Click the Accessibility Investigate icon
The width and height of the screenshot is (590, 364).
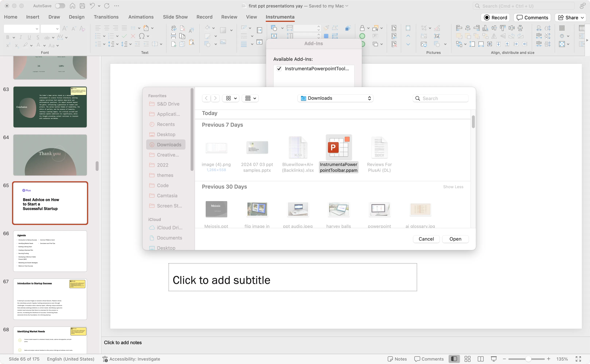click(105, 359)
